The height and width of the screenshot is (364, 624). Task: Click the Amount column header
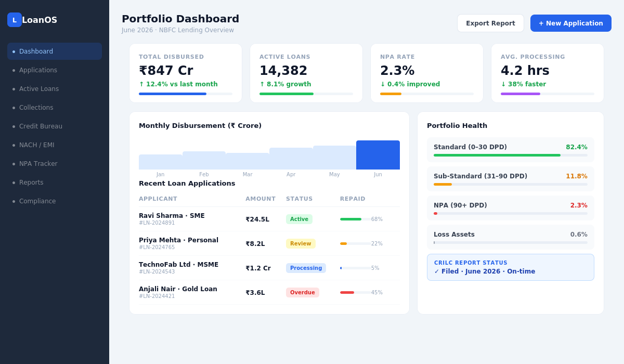pyautogui.click(x=261, y=199)
